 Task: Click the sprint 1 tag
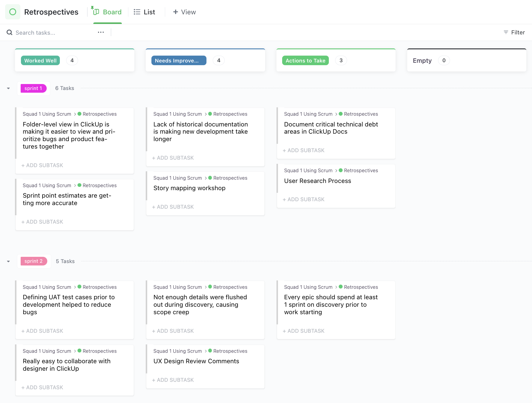point(34,88)
